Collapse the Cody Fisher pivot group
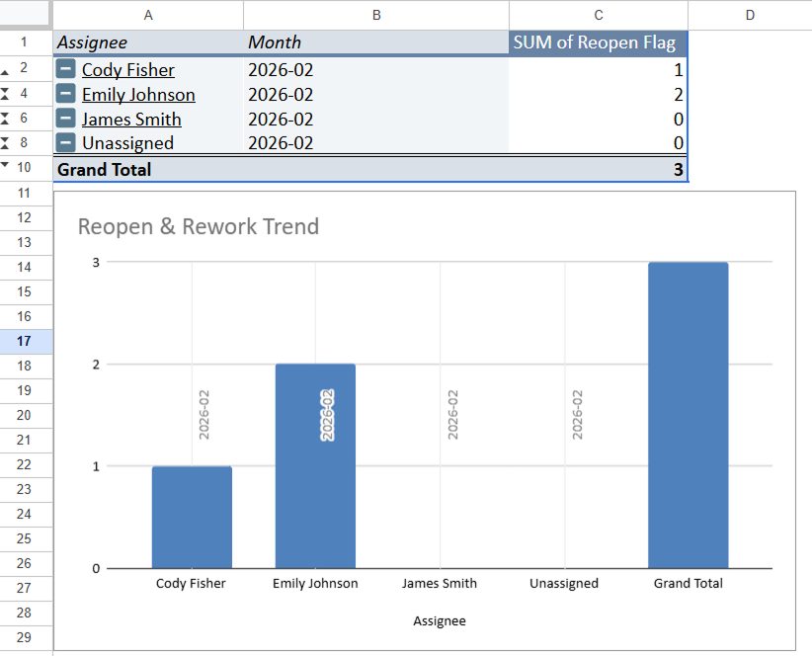The image size is (812, 656). [66, 69]
